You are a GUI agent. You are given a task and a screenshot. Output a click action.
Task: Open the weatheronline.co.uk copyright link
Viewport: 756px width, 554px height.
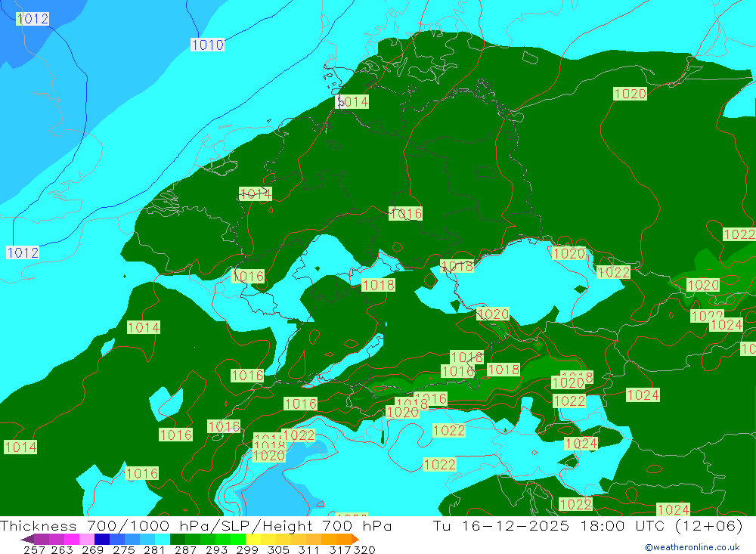point(692,547)
